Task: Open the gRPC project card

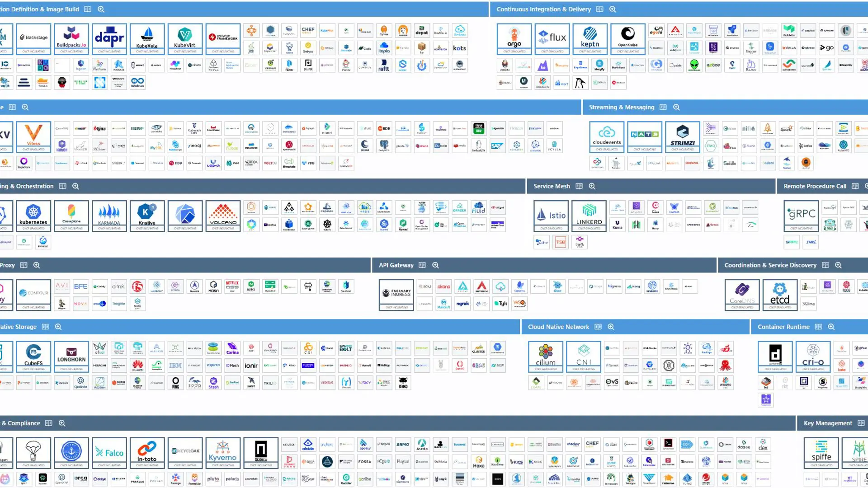Action: (x=801, y=216)
